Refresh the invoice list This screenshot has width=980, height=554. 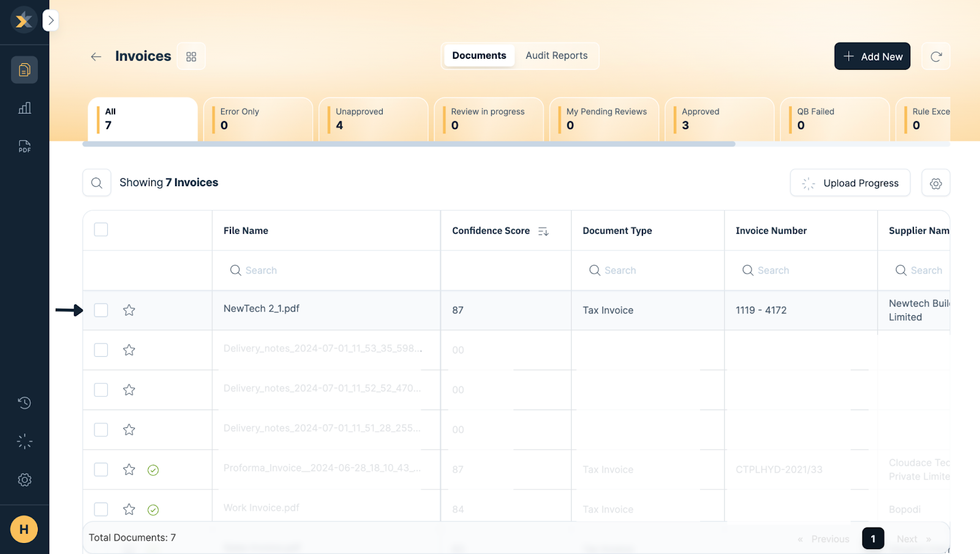point(936,56)
